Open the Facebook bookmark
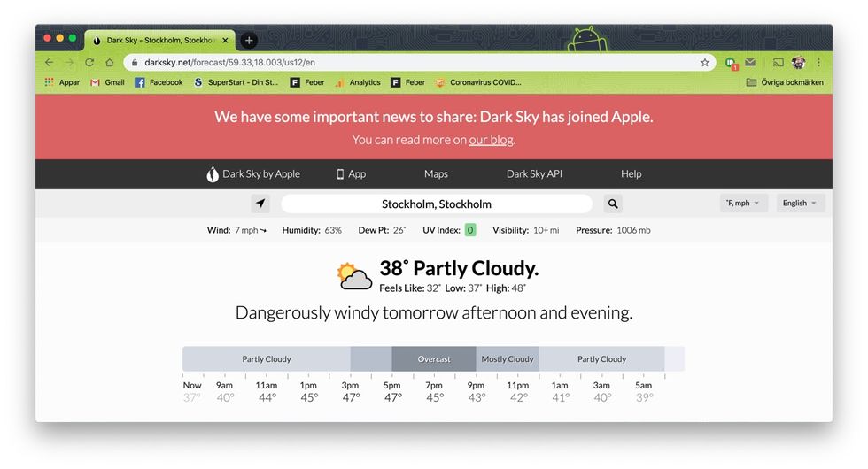This screenshot has height=469, width=868. click(159, 82)
